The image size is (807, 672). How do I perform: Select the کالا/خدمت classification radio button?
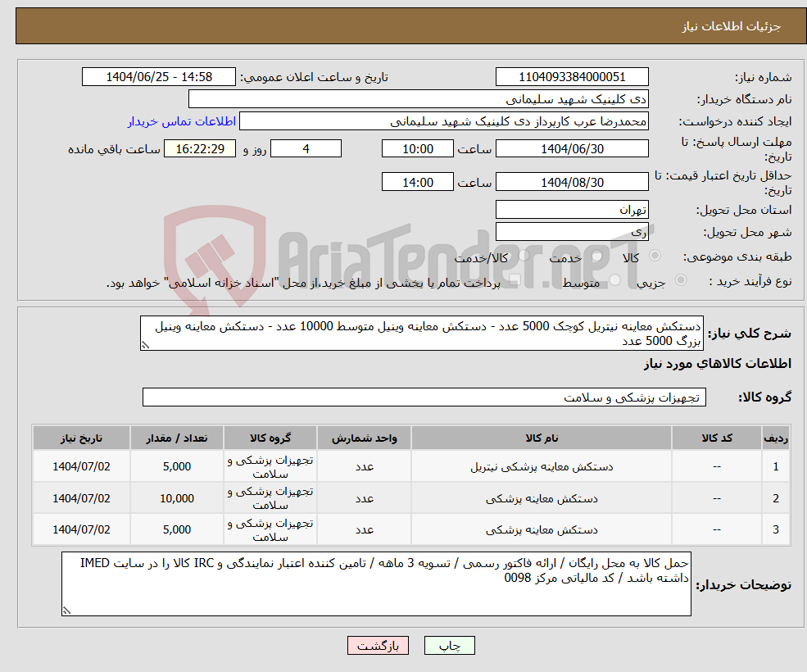(524, 255)
